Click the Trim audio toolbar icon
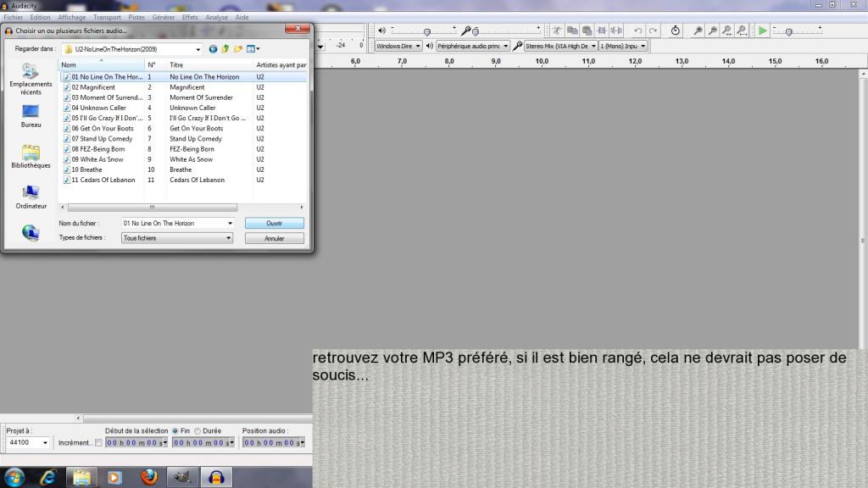 click(x=602, y=31)
